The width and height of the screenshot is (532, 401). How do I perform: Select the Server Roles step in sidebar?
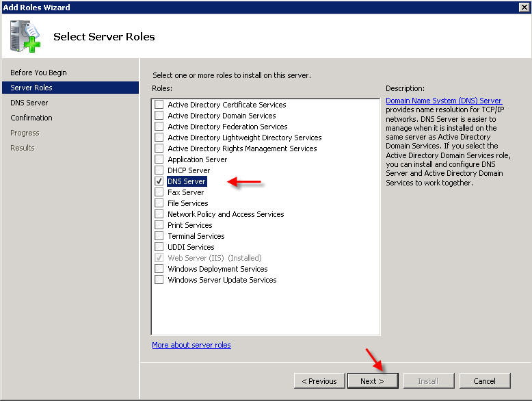pos(70,88)
